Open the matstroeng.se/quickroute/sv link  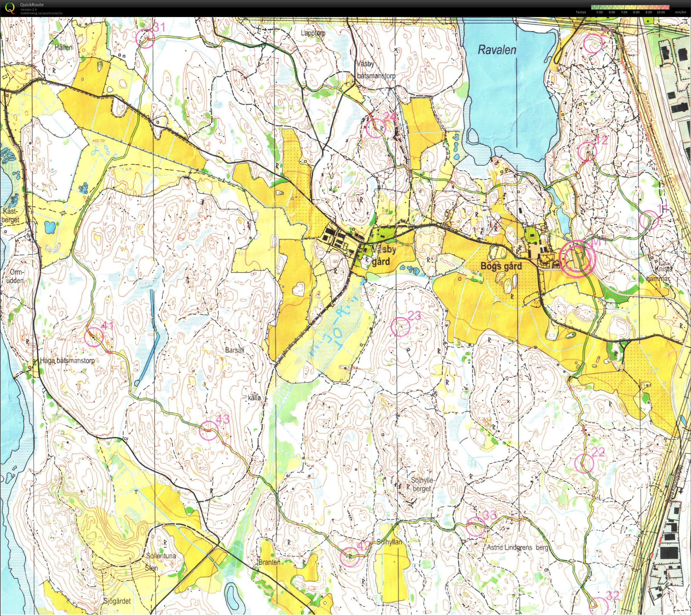point(41,13)
